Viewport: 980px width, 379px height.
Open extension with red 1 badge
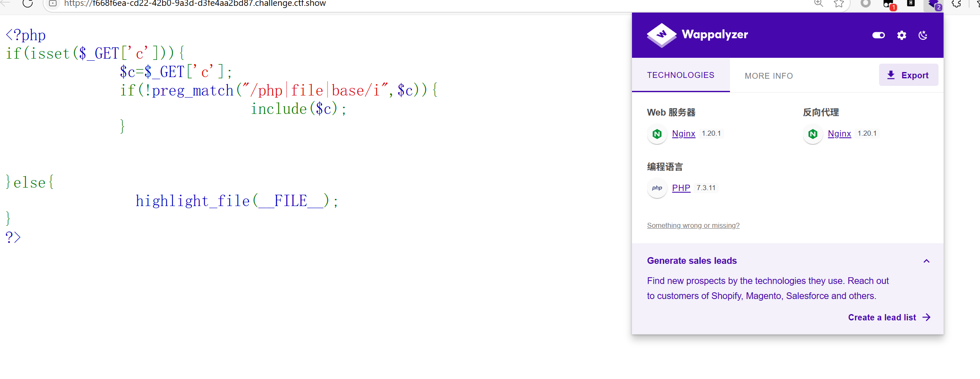click(x=889, y=4)
